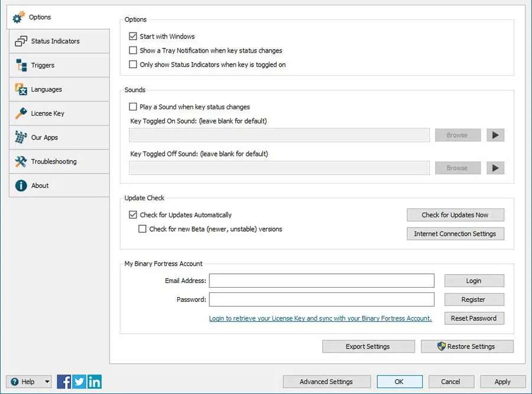Expand the Help dropdown menu
Viewport: 532px width, 394px height.
[x=47, y=382]
